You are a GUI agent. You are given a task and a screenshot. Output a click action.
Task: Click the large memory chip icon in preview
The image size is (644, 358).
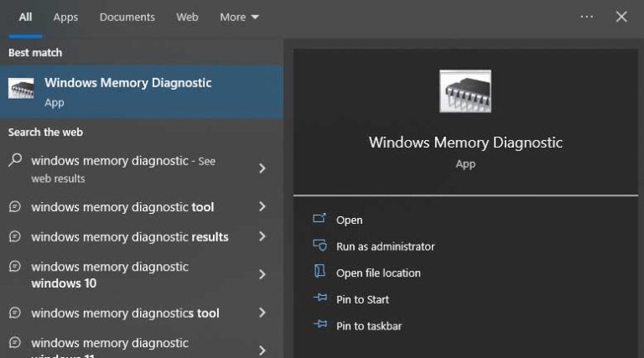point(465,91)
